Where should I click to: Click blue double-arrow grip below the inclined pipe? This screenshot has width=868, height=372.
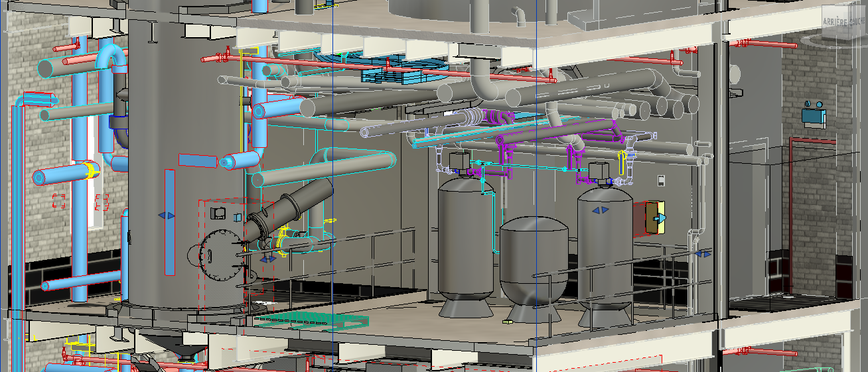268,259
